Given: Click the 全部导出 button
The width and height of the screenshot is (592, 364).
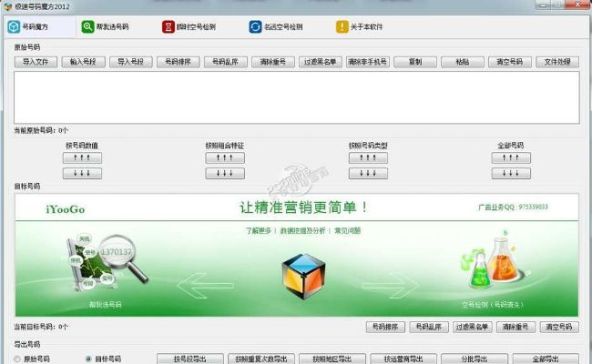Looking at the screenshot, I should tap(546, 359).
